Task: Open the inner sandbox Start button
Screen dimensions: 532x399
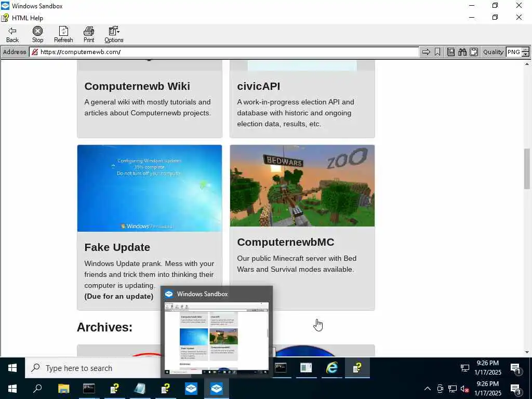Action: [x=12, y=368]
